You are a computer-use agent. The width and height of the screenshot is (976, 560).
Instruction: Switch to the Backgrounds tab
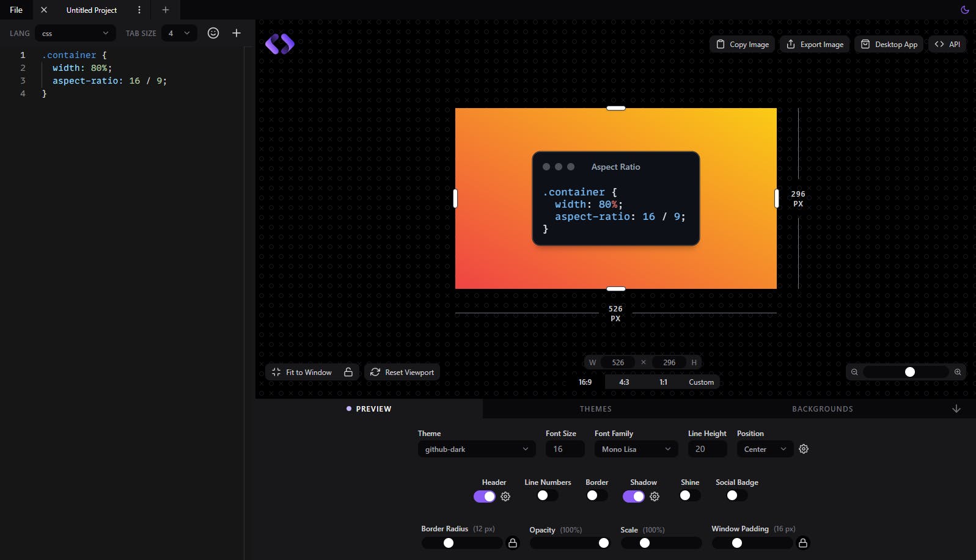(x=823, y=409)
